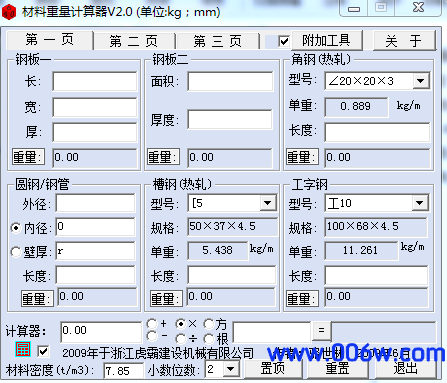Choose the ÷ division operation
Image resolution: width=447 pixels, height=383 pixels.
(180, 339)
